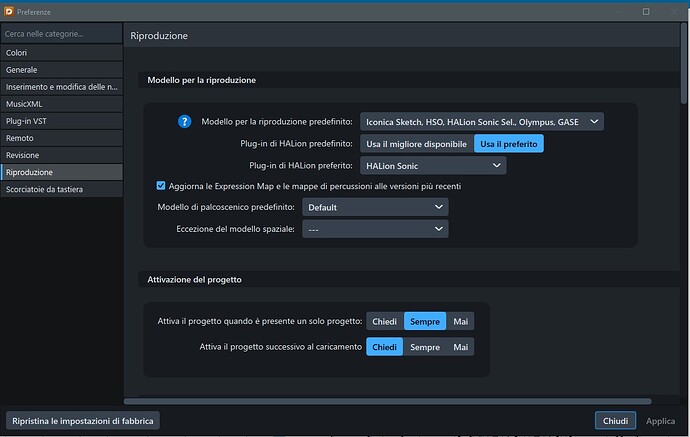Choose Sempre for progetto successivo al caricamento
This screenshot has width=690, height=437.
pos(425,347)
